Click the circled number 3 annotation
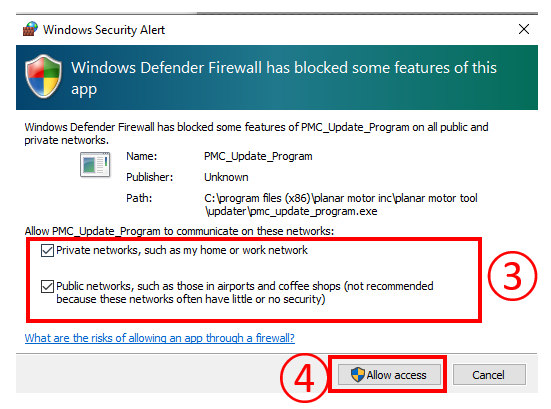 point(512,275)
